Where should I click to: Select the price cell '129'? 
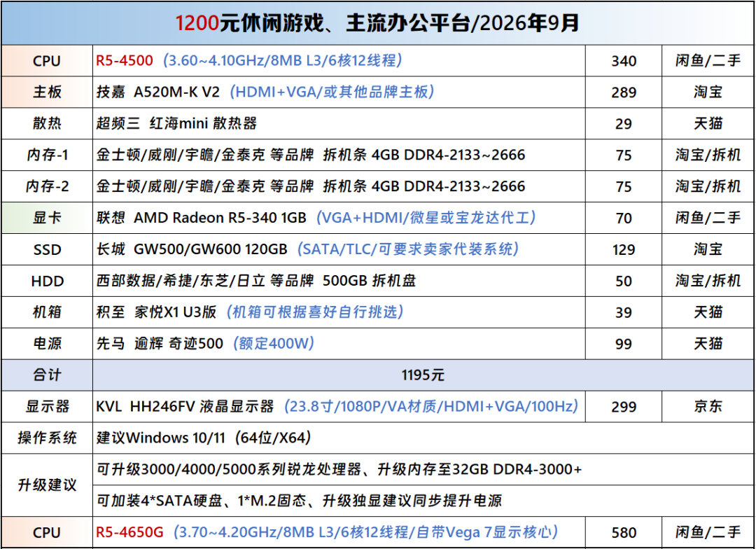624,249
